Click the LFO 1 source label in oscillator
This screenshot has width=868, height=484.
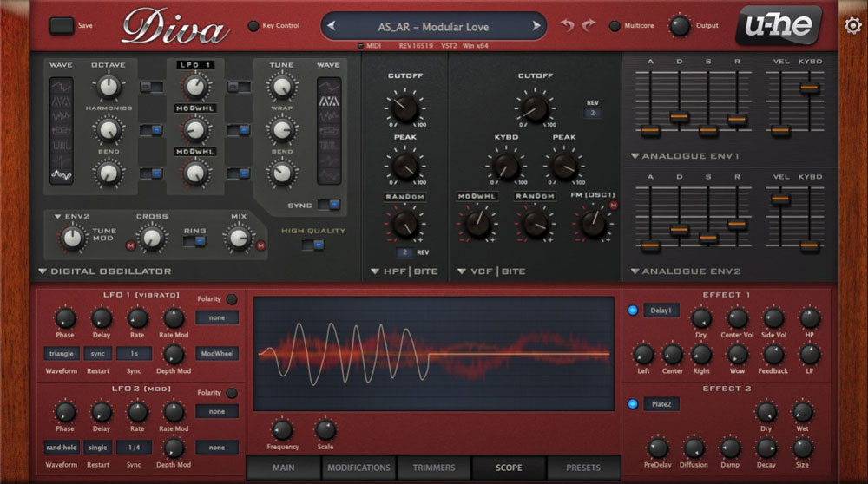(196, 65)
